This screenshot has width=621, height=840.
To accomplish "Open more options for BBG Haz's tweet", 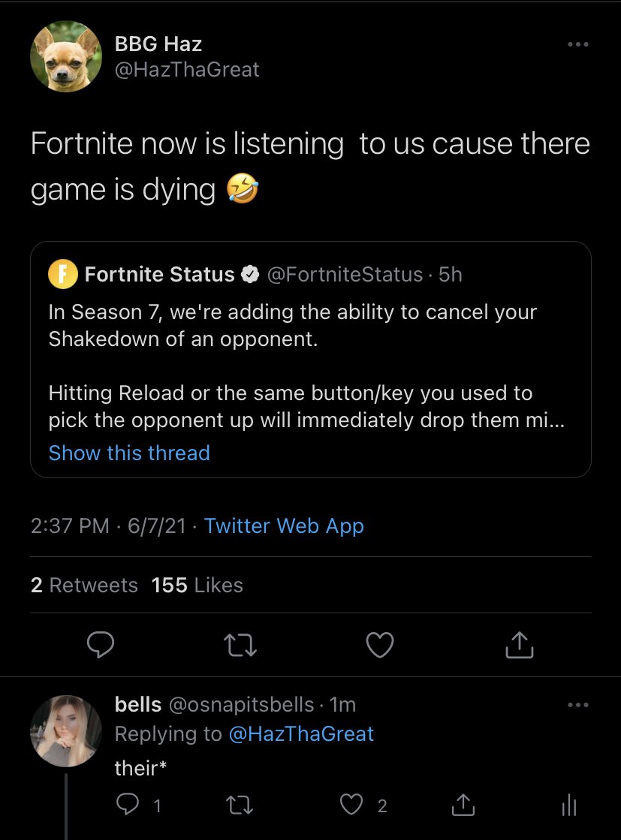I will click(577, 45).
